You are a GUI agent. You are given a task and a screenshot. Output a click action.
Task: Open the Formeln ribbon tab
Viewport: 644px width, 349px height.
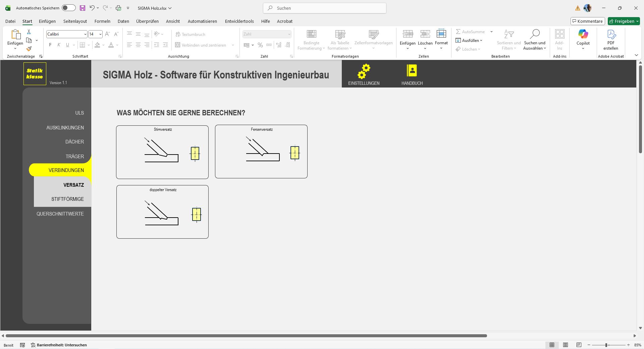coord(102,21)
